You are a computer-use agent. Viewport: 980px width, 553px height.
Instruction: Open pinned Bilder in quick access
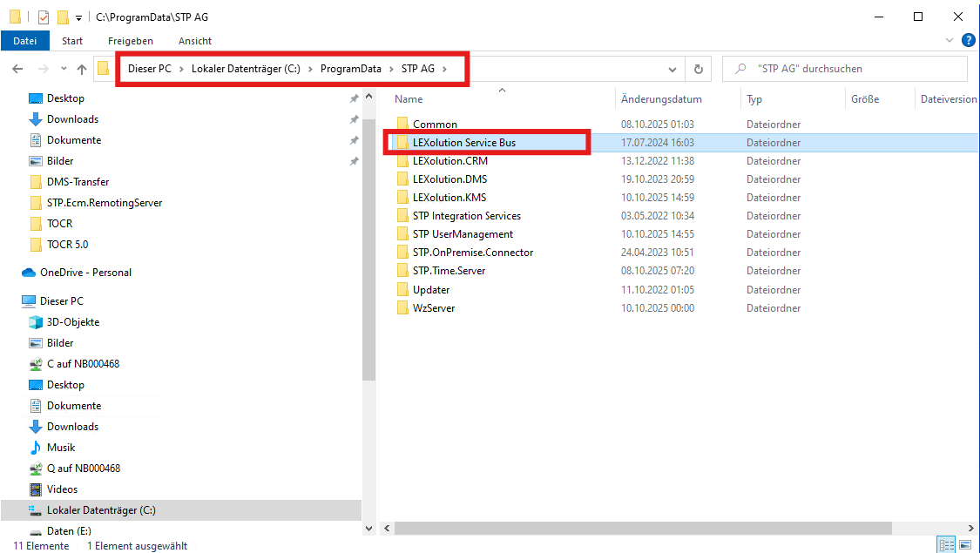pyautogui.click(x=60, y=160)
